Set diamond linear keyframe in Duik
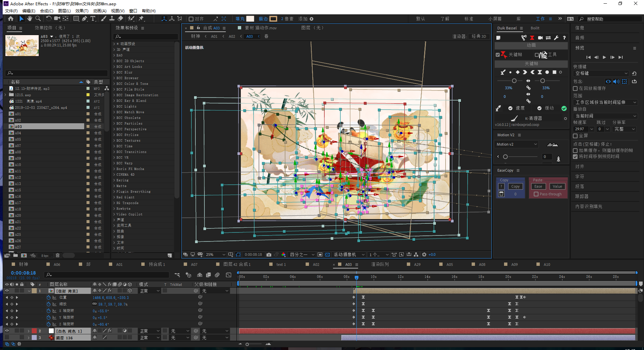Image resolution: width=644 pixels, height=350 pixels. click(x=518, y=72)
